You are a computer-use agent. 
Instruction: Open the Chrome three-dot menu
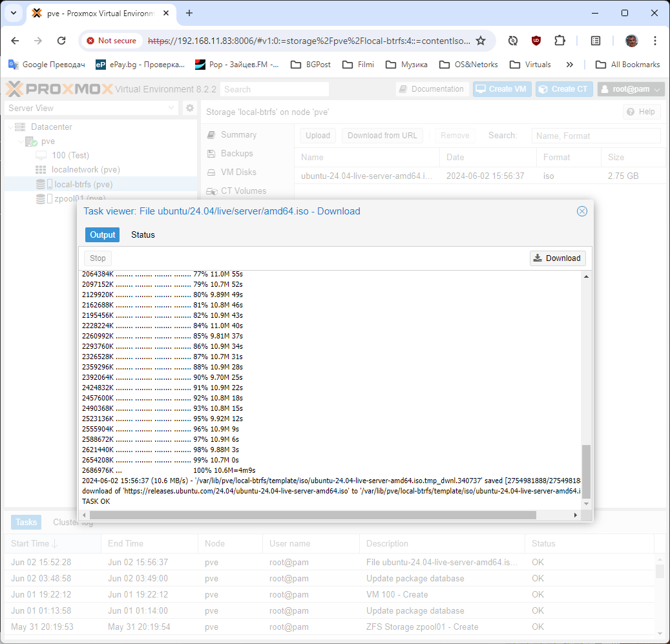point(655,41)
